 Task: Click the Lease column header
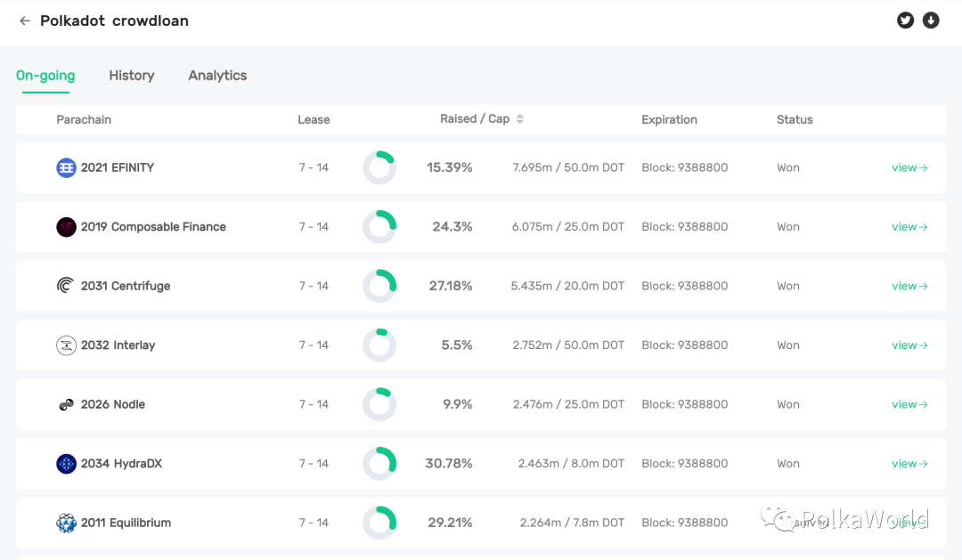[314, 119]
